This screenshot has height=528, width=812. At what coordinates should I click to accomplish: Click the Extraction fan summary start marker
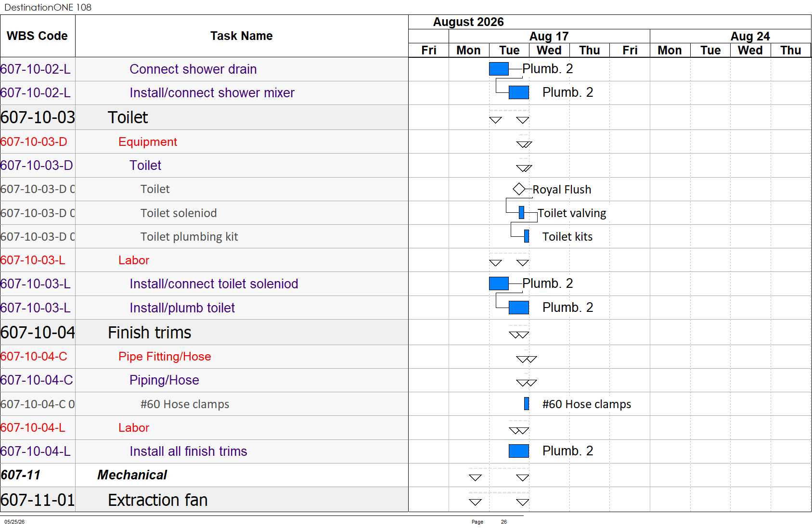point(475,502)
